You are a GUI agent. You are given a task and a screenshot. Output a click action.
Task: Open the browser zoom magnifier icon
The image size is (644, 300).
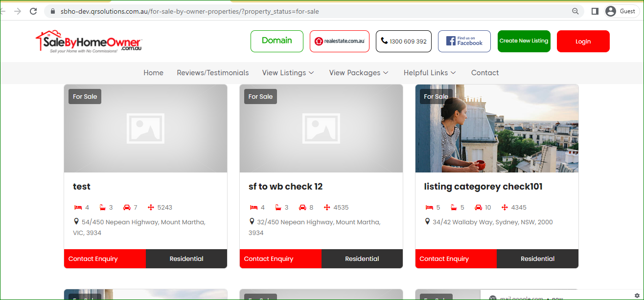tap(575, 11)
